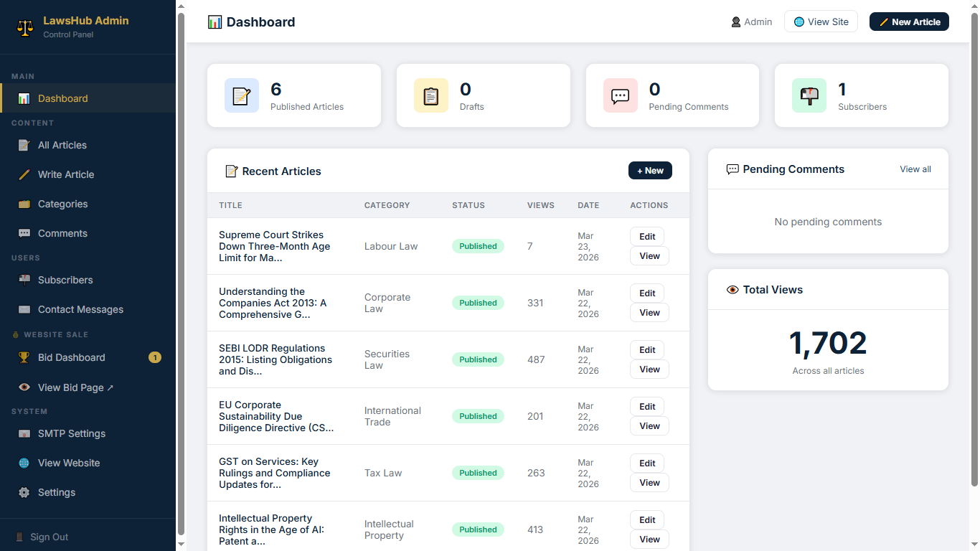View the GST on Services article

click(649, 483)
